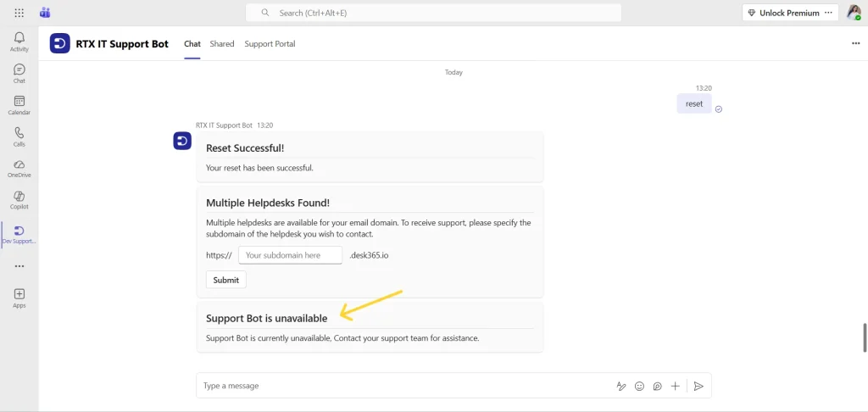Click the send message arrow
The height and width of the screenshot is (412, 868).
[698, 386]
